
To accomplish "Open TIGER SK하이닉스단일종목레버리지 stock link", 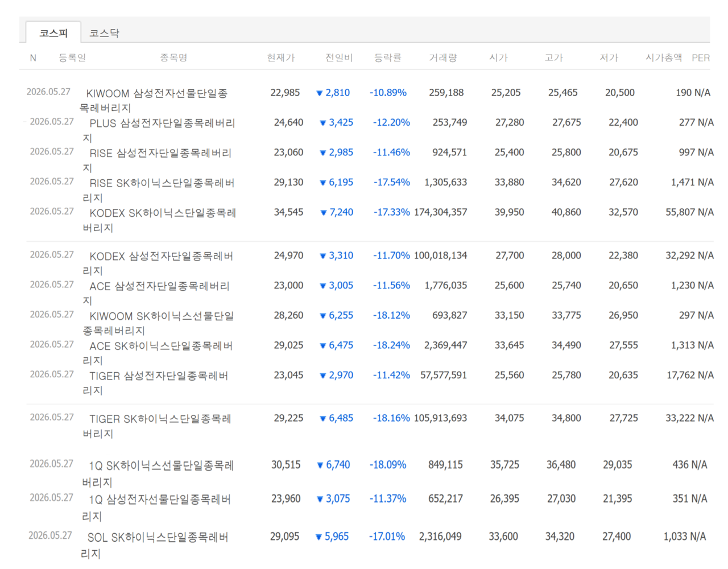I will (157, 426).
